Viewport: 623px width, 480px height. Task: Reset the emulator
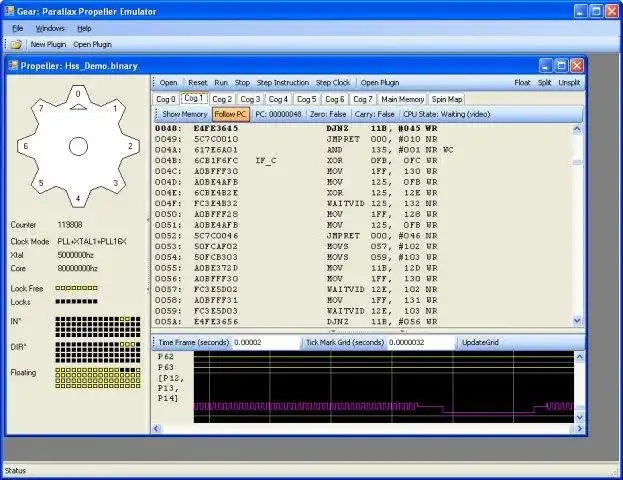[197, 82]
